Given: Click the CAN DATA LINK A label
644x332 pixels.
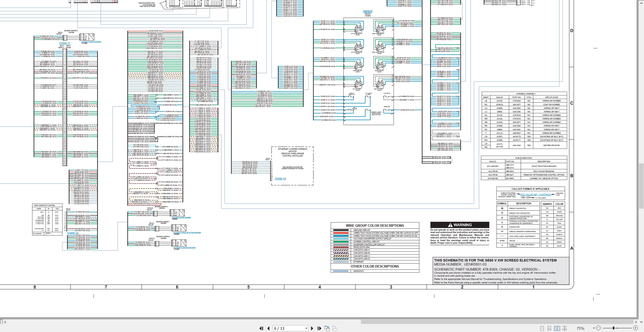Looking at the screenshot, I should [361, 250].
